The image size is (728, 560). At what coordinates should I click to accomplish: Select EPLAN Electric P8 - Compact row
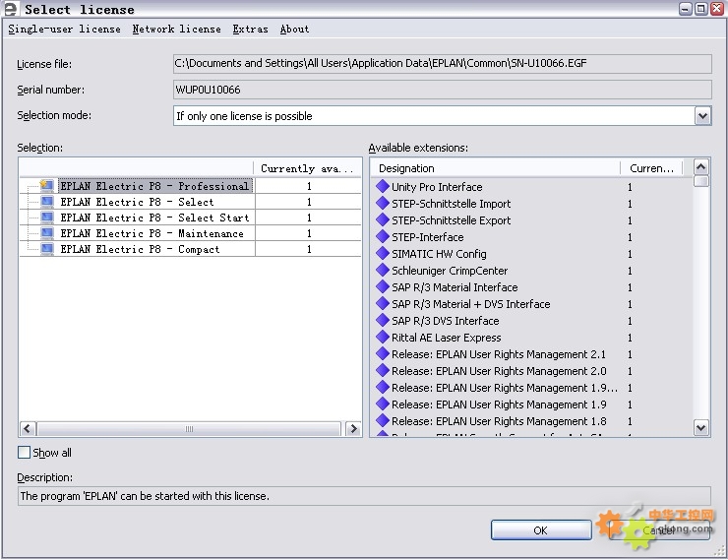pyautogui.click(x=190, y=249)
